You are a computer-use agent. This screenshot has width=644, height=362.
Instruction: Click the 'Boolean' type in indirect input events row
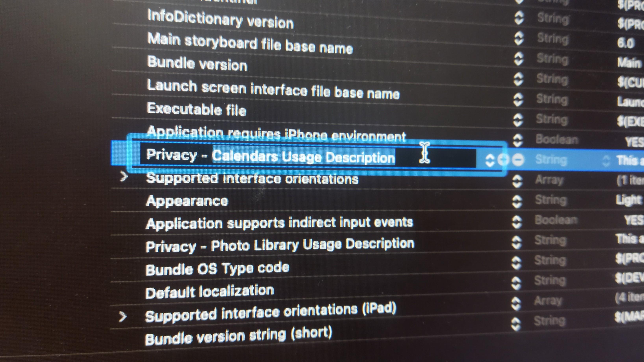pyautogui.click(x=556, y=220)
